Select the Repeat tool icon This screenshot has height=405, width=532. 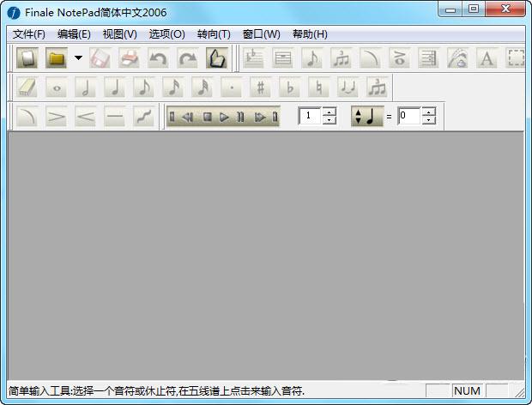[429, 58]
